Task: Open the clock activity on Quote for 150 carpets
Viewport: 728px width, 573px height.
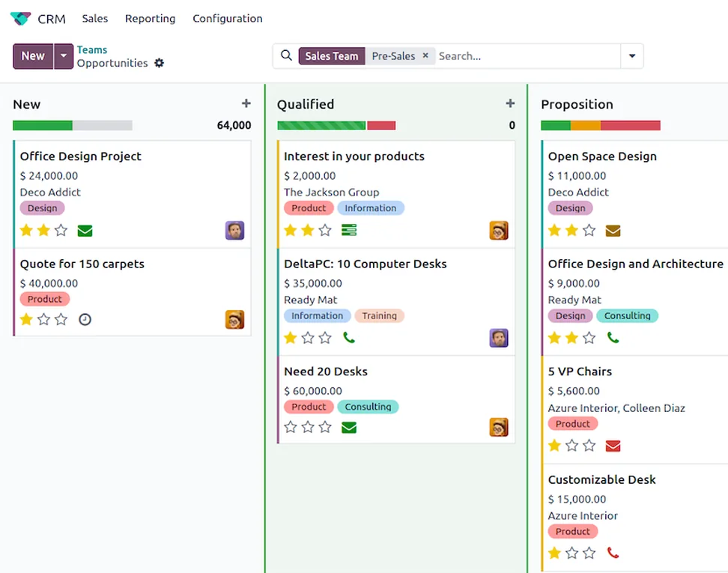Action: pyautogui.click(x=85, y=320)
